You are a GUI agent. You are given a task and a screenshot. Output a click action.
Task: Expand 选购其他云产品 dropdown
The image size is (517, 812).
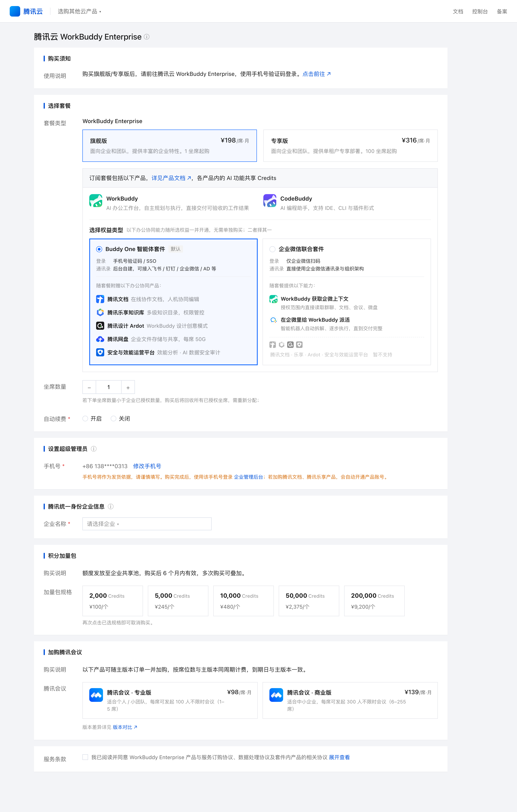79,12
